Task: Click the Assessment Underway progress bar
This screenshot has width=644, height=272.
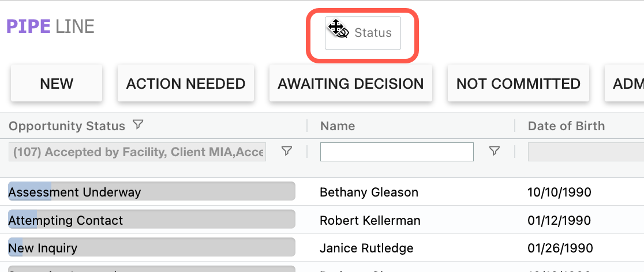Action: 151,191
